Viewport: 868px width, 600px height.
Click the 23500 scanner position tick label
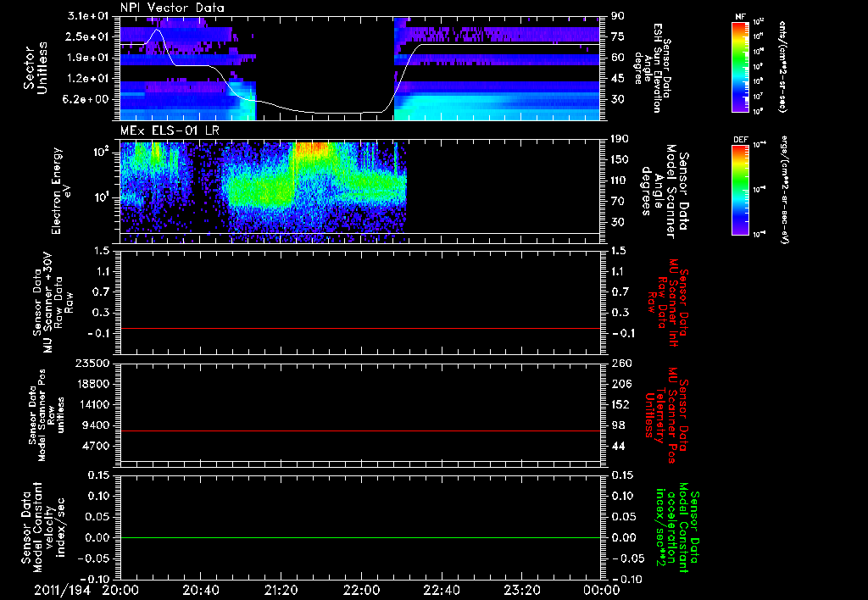point(91,363)
